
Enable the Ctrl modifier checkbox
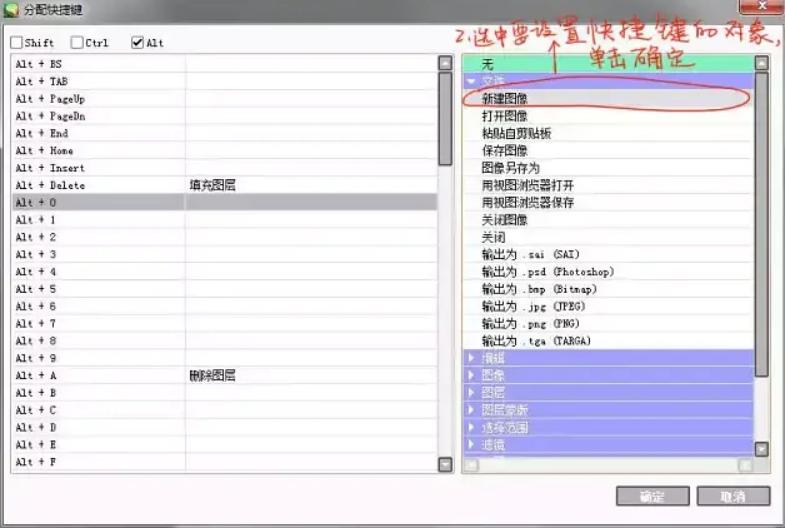(x=77, y=43)
